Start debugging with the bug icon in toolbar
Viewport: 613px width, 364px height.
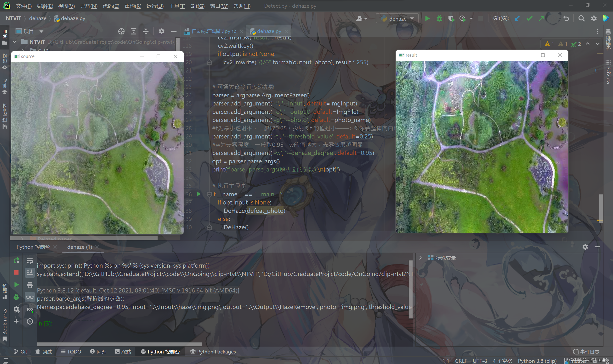(x=439, y=19)
